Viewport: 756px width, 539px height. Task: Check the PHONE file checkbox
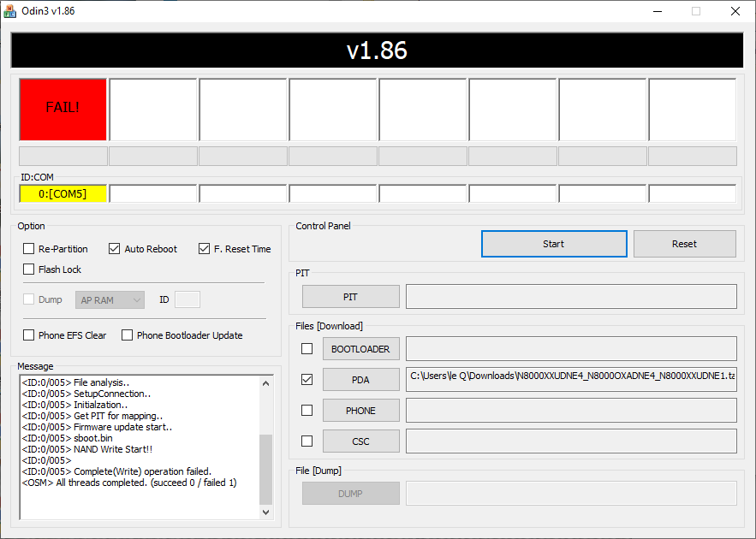point(307,410)
